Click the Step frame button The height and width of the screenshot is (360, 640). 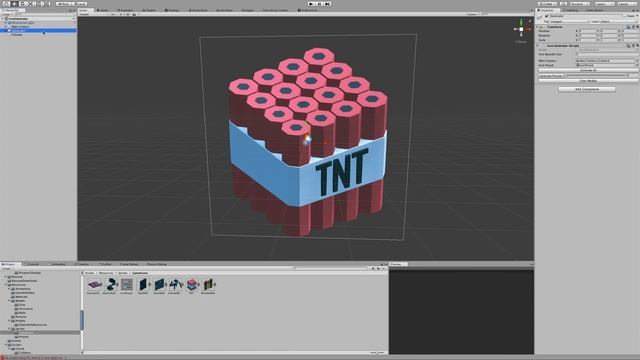click(x=327, y=4)
